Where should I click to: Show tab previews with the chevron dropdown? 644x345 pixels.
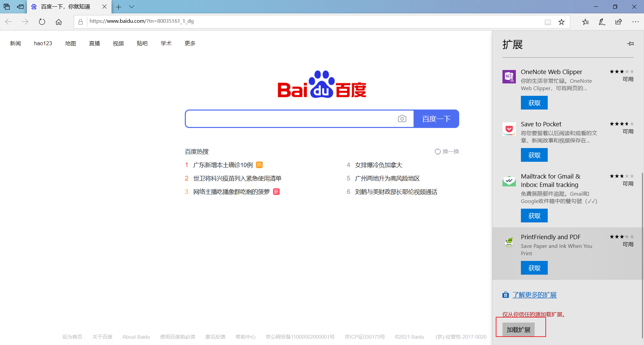point(132,7)
